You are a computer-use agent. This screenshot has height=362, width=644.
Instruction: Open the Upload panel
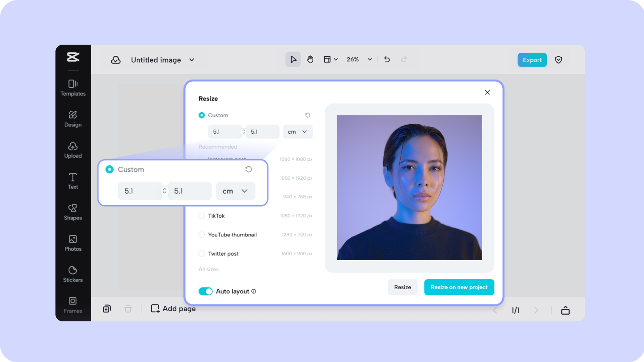click(x=73, y=150)
